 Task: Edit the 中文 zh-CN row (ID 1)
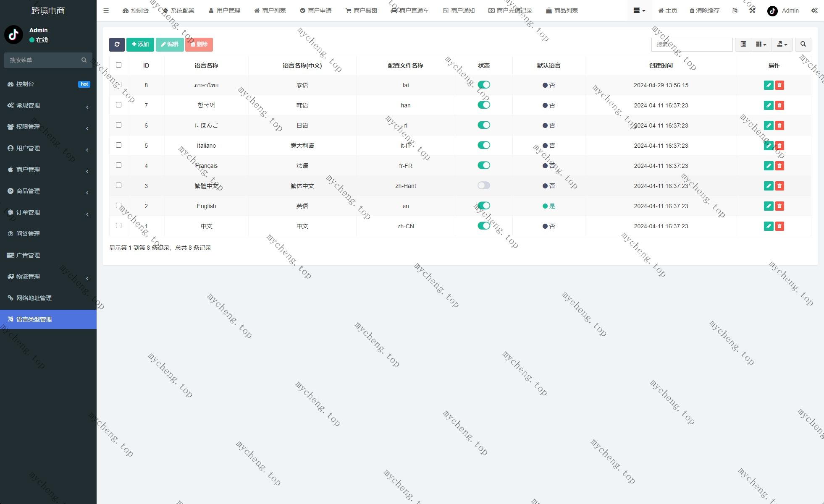(769, 226)
